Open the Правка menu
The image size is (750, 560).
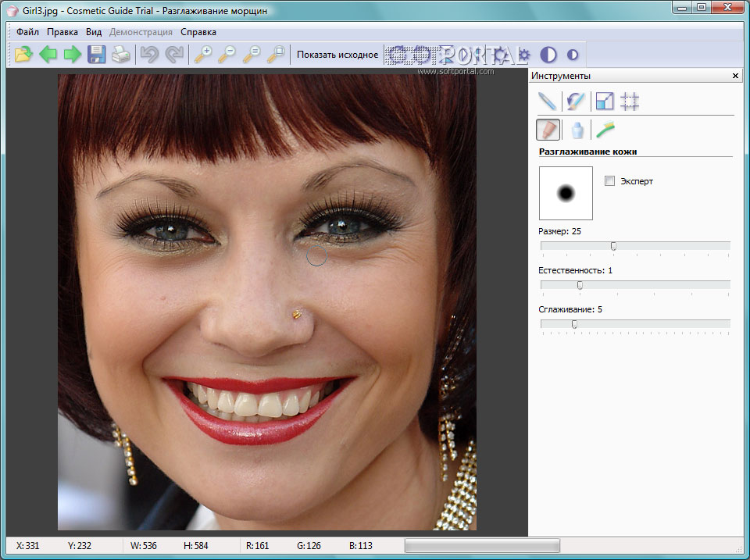click(x=62, y=32)
